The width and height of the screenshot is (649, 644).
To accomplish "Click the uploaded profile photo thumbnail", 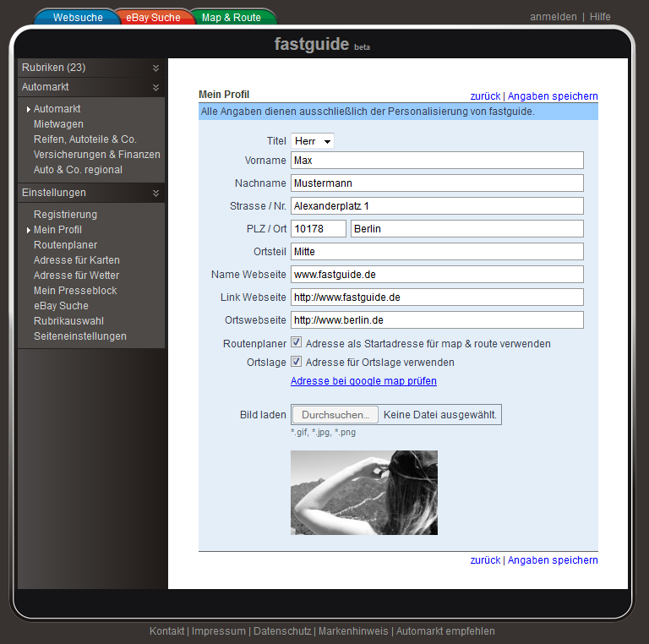I will click(364, 493).
